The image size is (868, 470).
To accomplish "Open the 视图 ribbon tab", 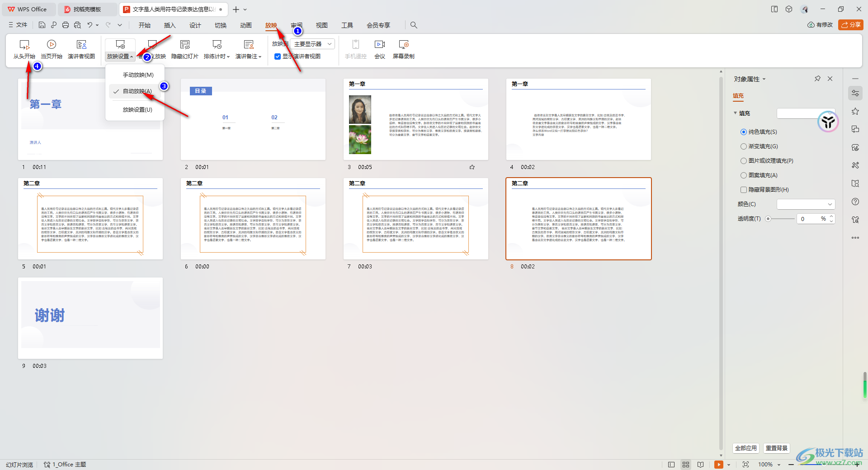I will 322,25.
